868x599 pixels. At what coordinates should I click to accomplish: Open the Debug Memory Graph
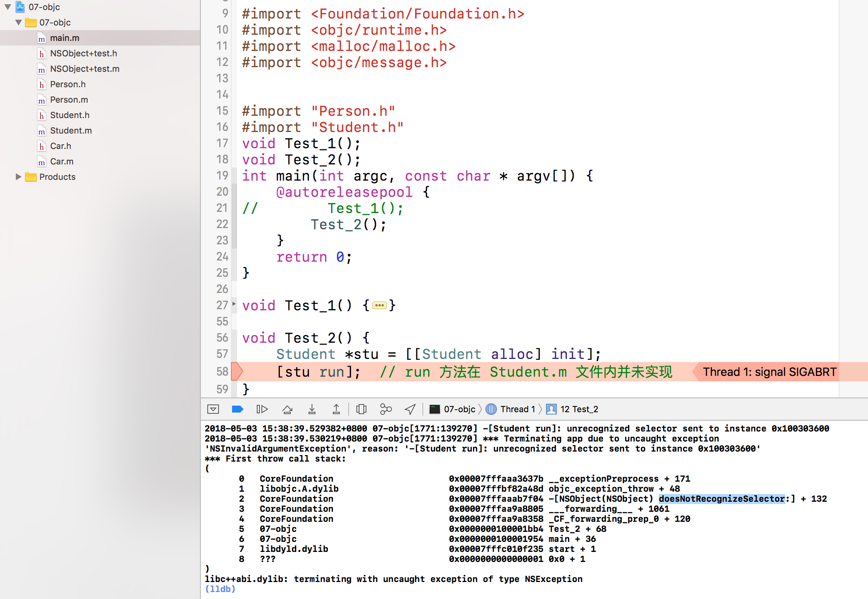tap(386, 409)
